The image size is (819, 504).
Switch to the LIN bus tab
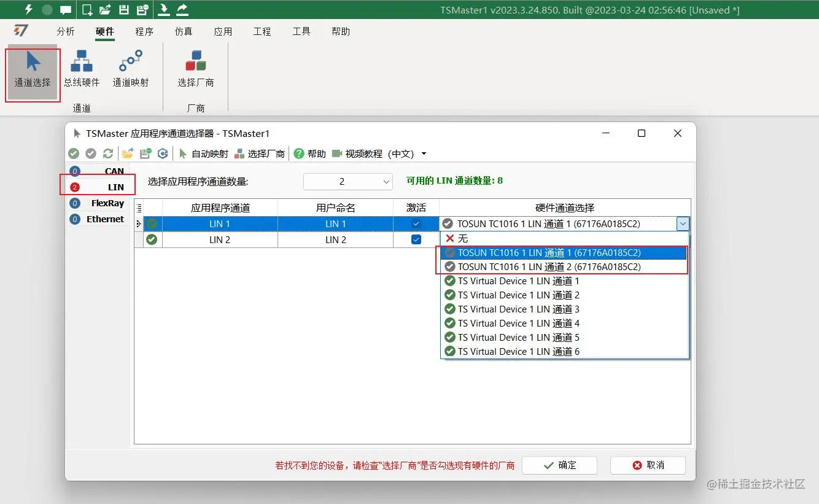pyautogui.click(x=98, y=187)
